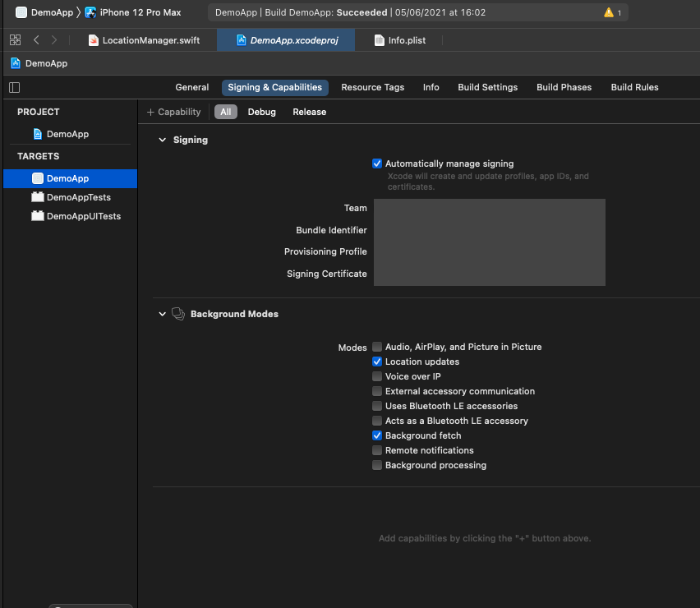This screenshot has width=700, height=608.
Task: Enable Background processing mode
Action: (377, 465)
